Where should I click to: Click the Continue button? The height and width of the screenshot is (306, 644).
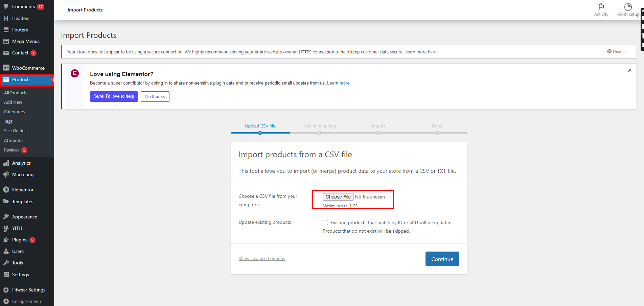coord(442,259)
